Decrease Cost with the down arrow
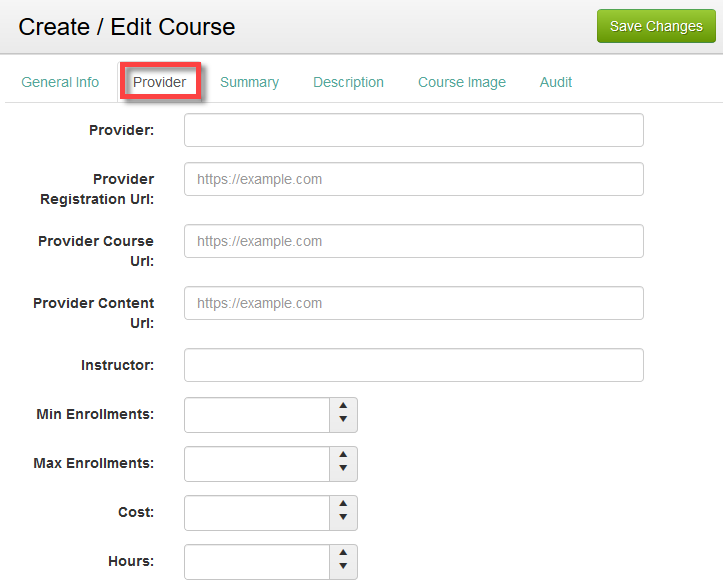Image resolution: width=723 pixels, height=586 pixels. [343, 517]
